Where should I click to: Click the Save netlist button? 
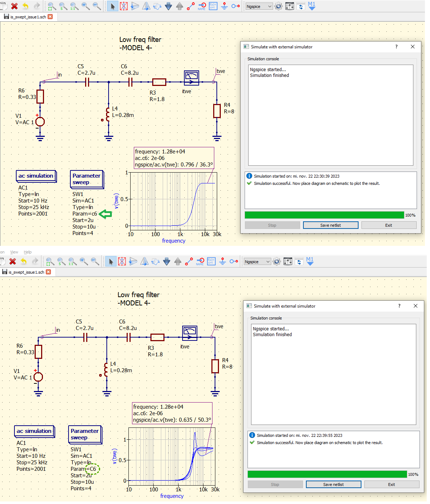click(330, 225)
